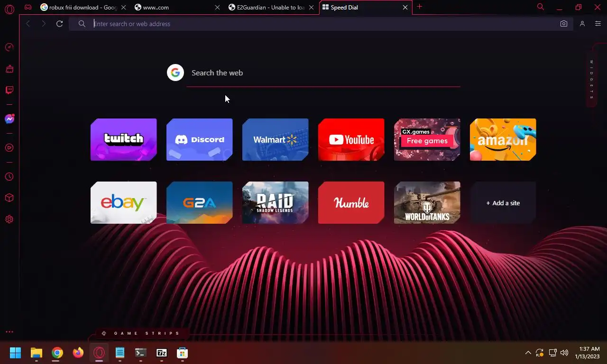This screenshot has width=607, height=364.
Task: Open Easy Setup menu icon
Action: pos(598,24)
